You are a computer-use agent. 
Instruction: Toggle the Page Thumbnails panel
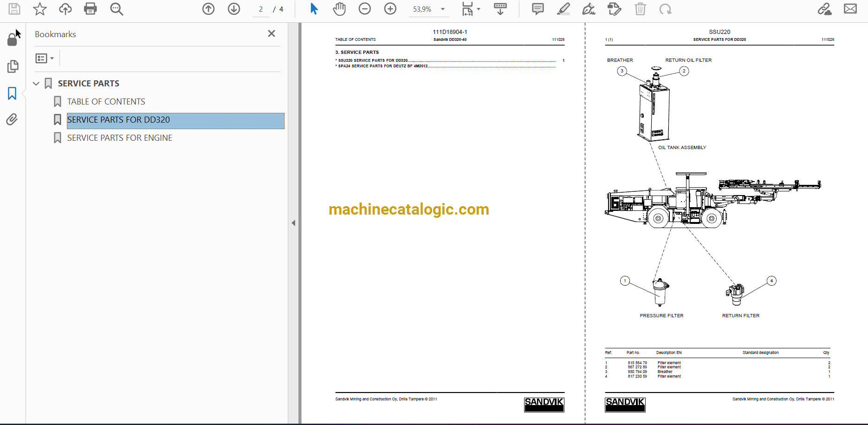point(13,66)
